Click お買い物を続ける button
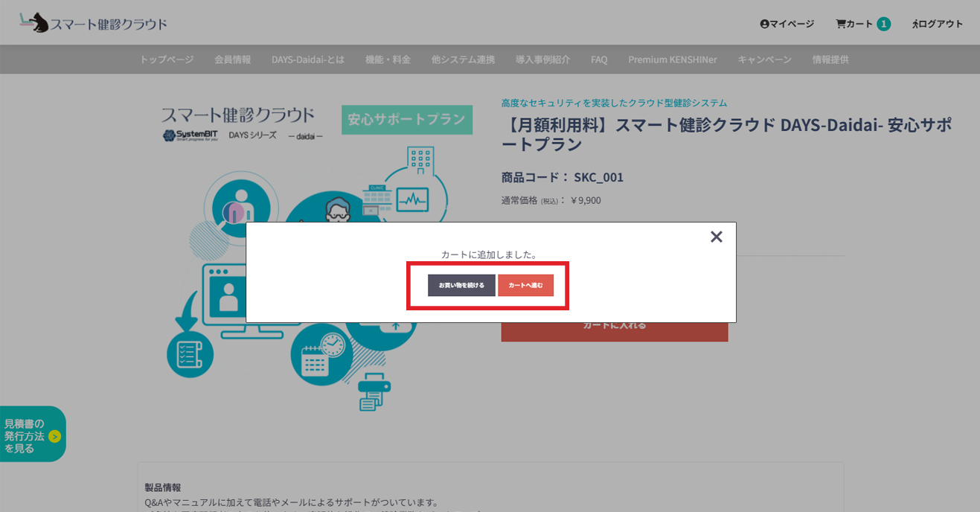This screenshot has width=980, height=512. point(461,285)
